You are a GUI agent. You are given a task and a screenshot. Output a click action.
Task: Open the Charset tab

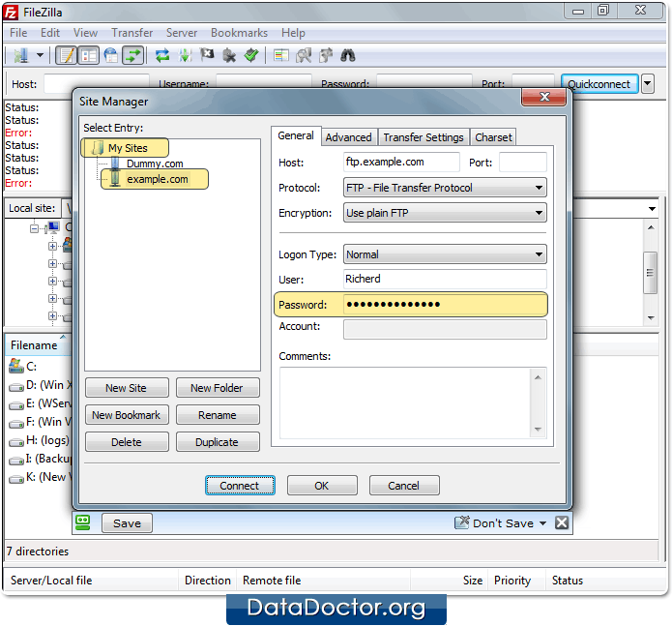tap(493, 137)
